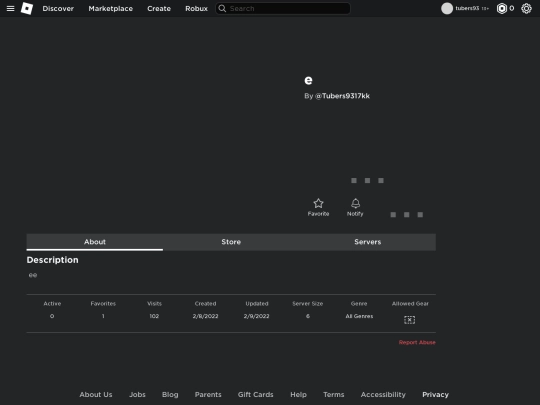The width and height of the screenshot is (540, 405).
Task: Open the Blog footer link
Action: coord(170,395)
